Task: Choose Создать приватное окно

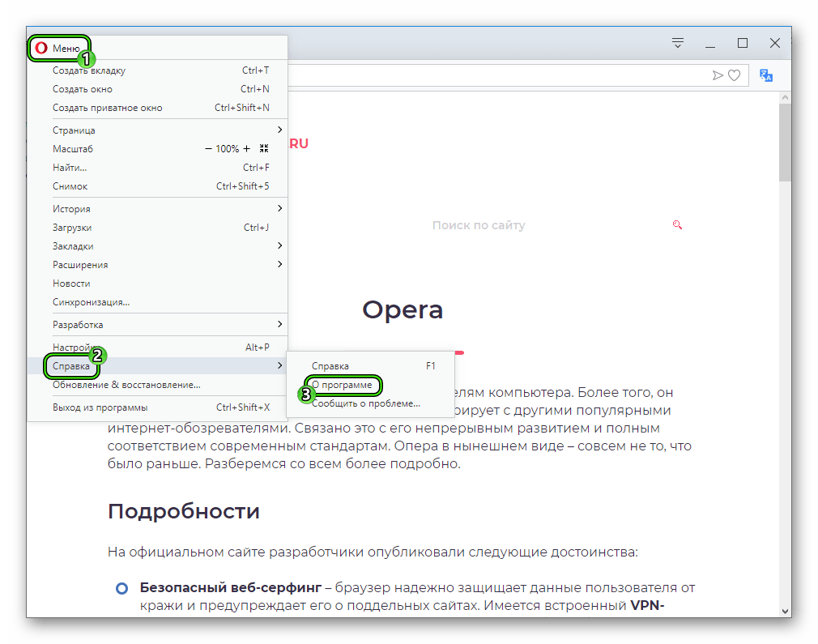Action: (108, 108)
